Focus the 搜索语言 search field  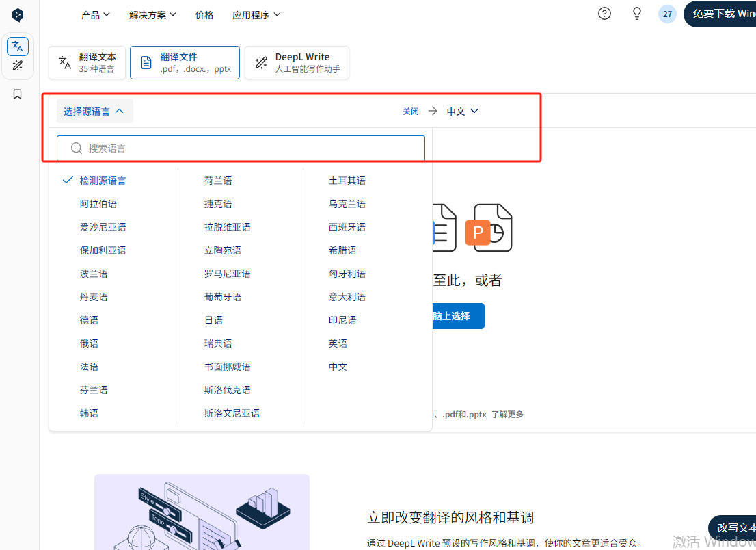(x=241, y=148)
